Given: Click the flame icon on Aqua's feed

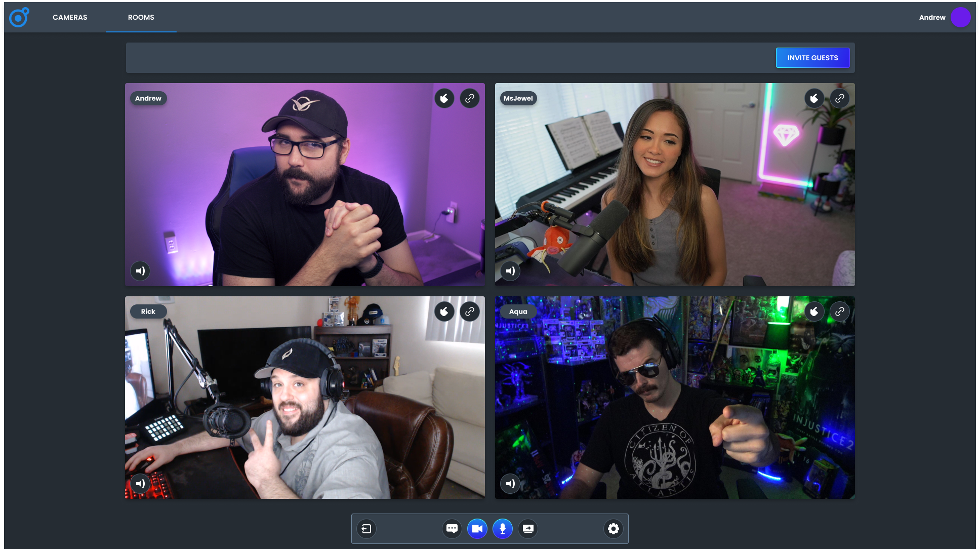Looking at the screenshot, I should (x=814, y=311).
